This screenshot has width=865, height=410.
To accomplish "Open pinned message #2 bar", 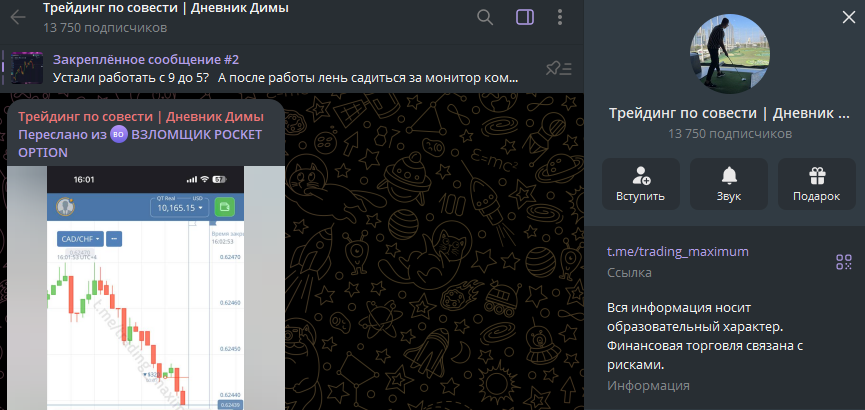I will (x=292, y=68).
